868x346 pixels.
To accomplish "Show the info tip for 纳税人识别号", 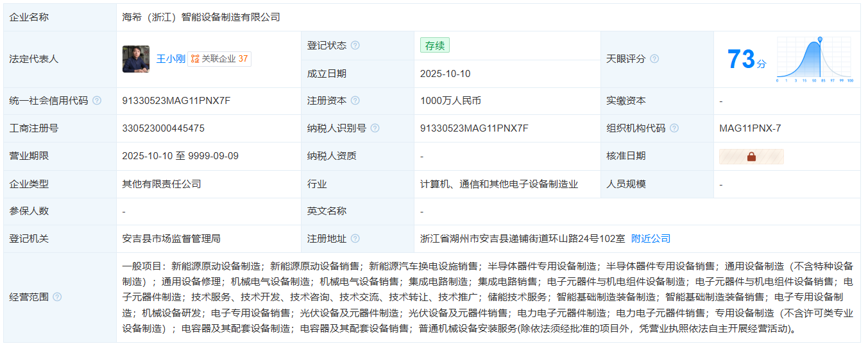I will coord(375,128).
